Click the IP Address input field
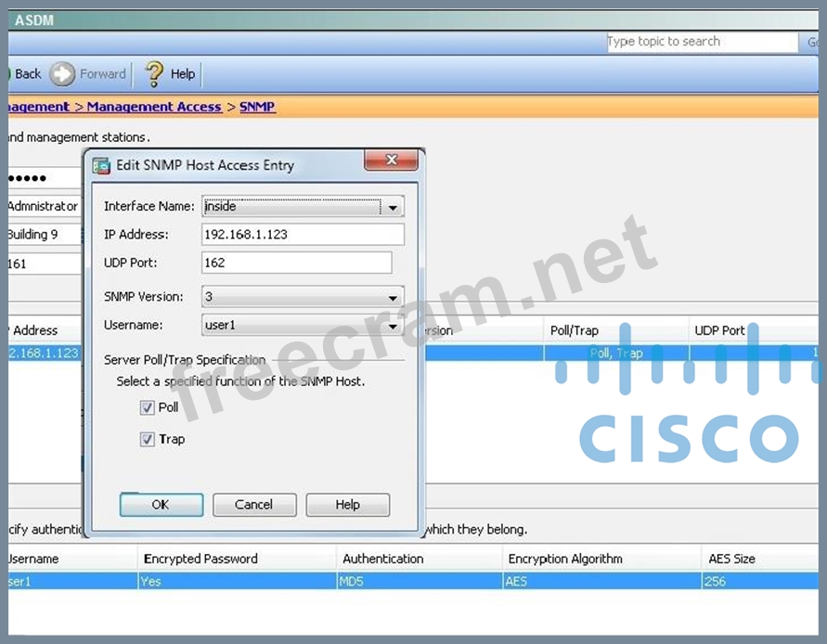 pos(303,235)
